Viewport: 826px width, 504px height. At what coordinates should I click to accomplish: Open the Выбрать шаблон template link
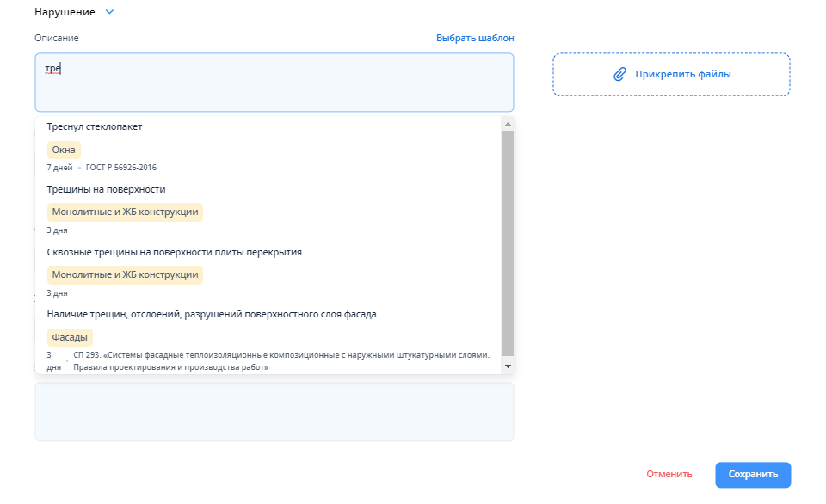pyautogui.click(x=474, y=38)
